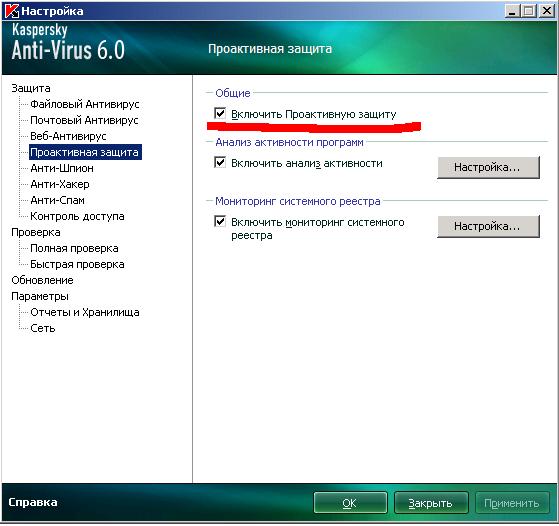Minimize the Настройка window
Image resolution: width=559 pixels, height=526 pixels.
pyautogui.click(x=512, y=11)
